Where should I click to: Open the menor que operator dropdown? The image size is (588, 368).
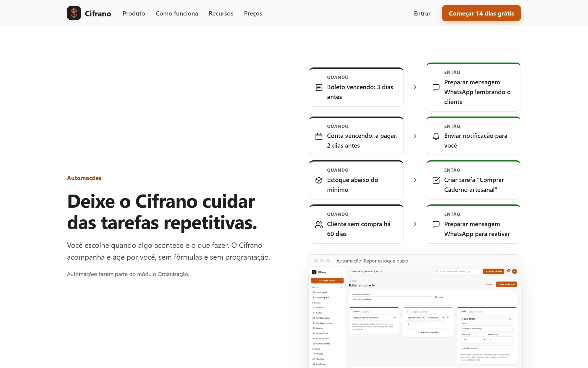[435, 318]
